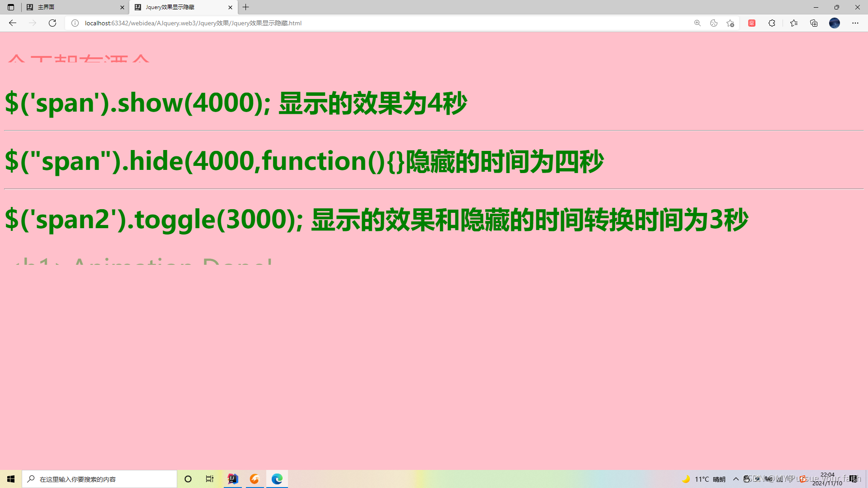The image size is (868, 488).
Task: Add this page to favorites
Action: [730, 23]
